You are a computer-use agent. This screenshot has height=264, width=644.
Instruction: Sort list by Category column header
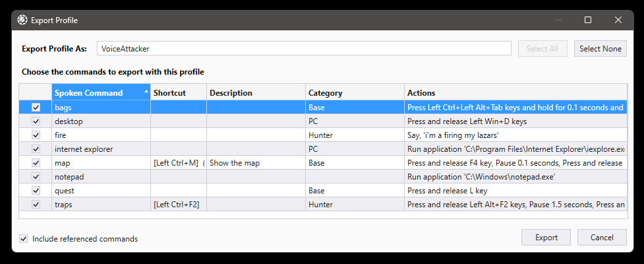click(355, 93)
